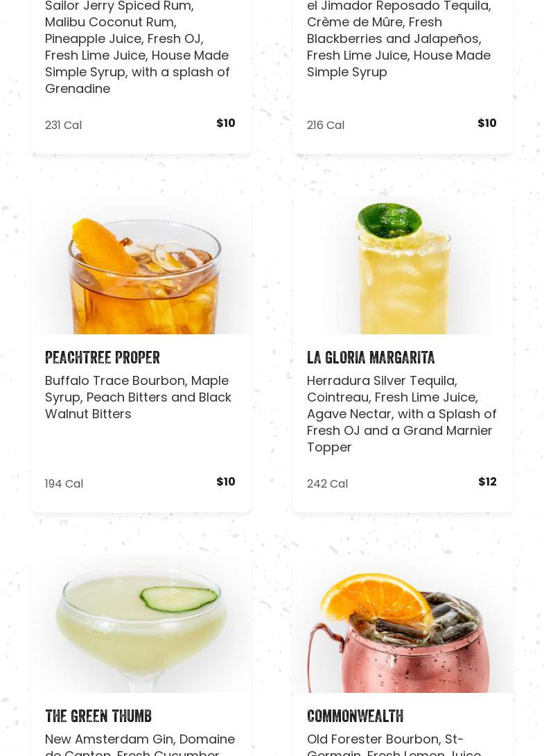Select the La Gloria Margarita title

371,357
